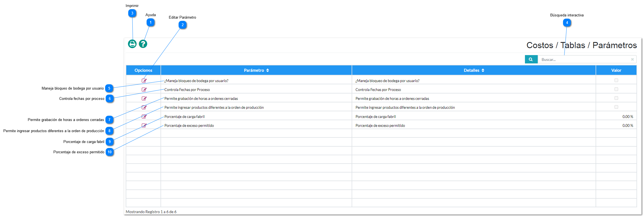Edit parameter ¿Maneja bloqueo de bodega por usuario?
This screenshot has height=217, width=644.
click(x=144, y=81)
